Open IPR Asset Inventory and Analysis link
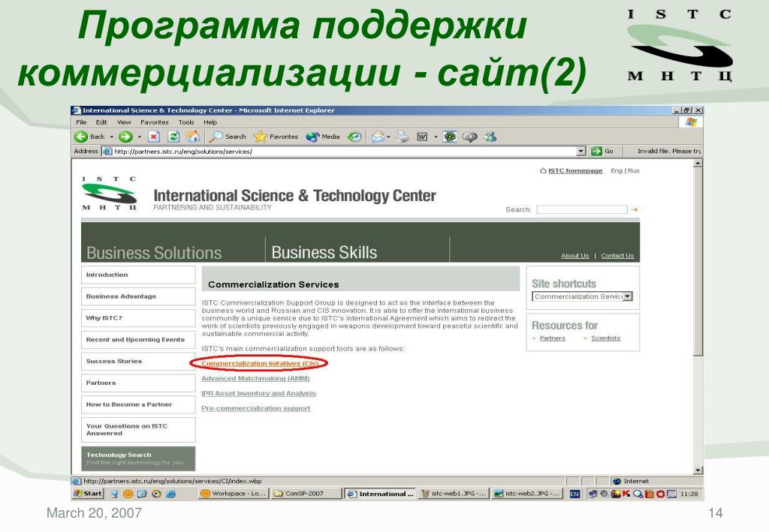The height and width of the screenshot is (532, 769). click(x=258, y=393)
